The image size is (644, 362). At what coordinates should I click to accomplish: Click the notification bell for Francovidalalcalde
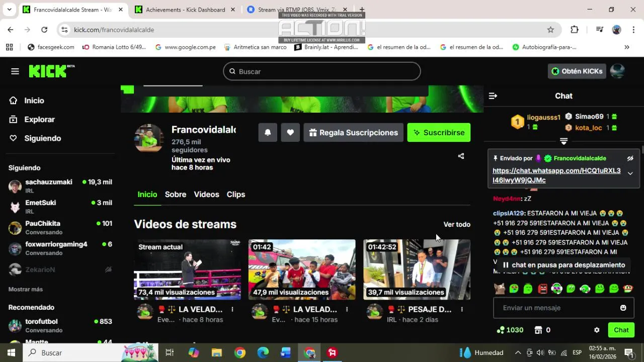coord(268,132)
